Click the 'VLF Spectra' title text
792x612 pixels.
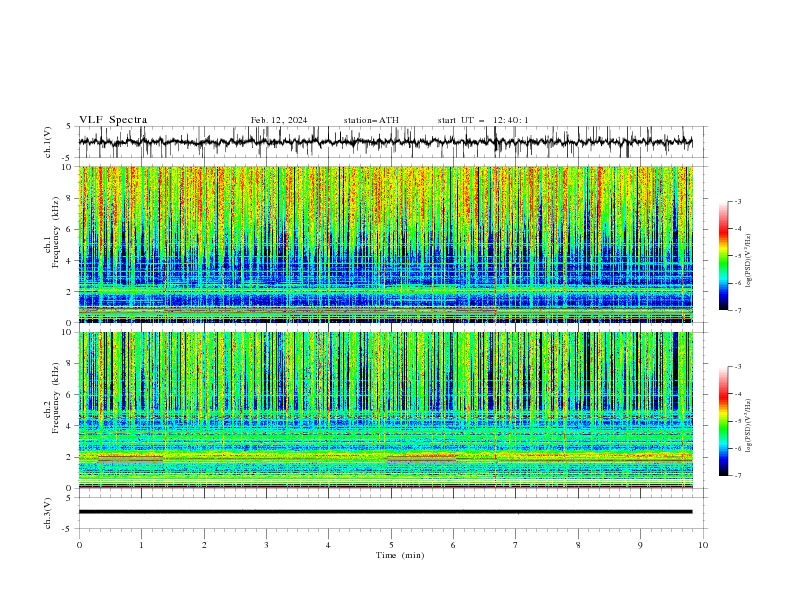click(x=113, y=120)
